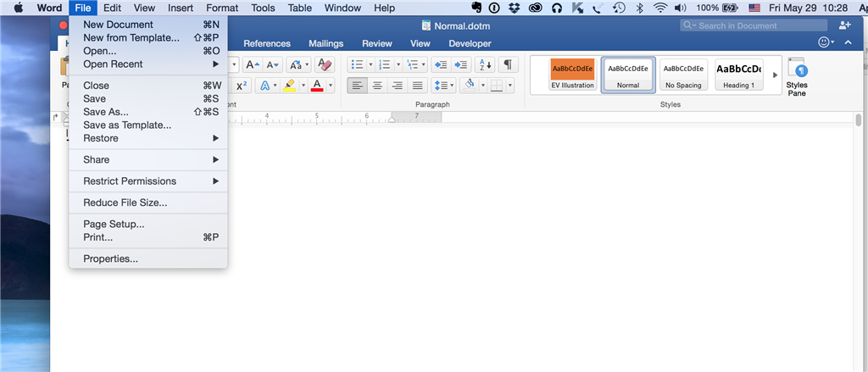
Task: Select the Normal style
Action: coord(628,75)
